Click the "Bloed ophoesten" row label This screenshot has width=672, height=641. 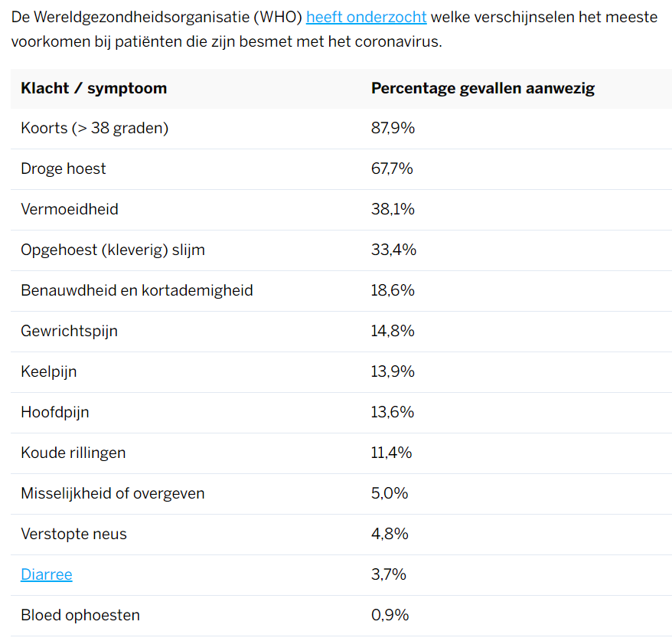pos(80,615)
